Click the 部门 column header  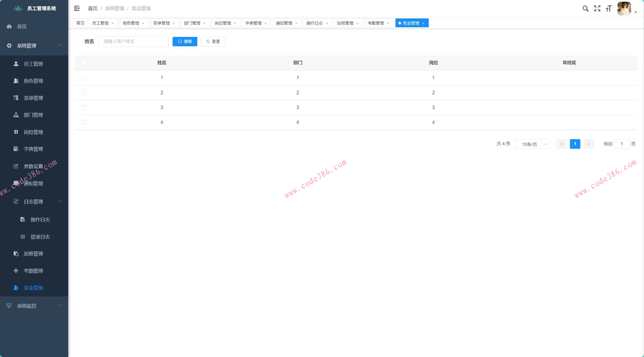coord(298,63)
